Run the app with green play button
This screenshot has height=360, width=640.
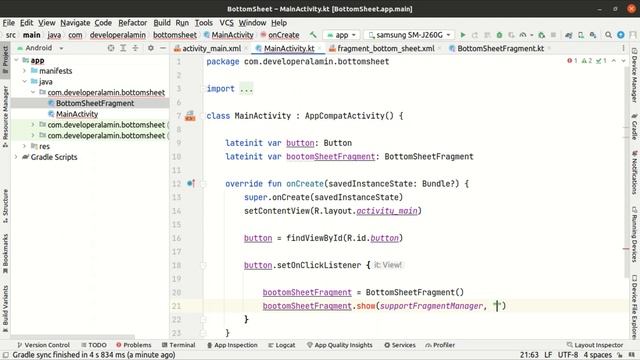(x=463, y=35)
